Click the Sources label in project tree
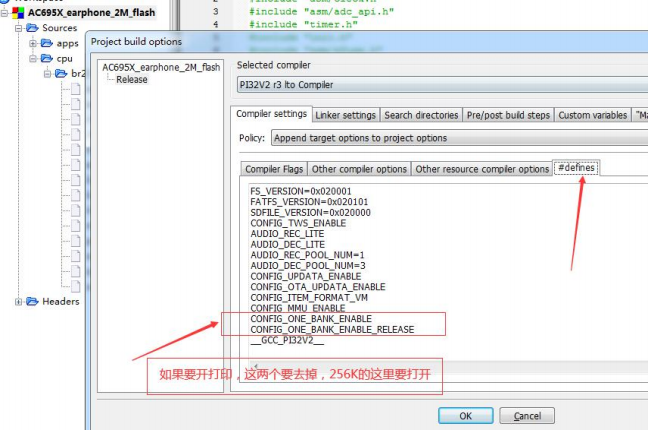The image size is (648, 430). [x=60, y=28]
